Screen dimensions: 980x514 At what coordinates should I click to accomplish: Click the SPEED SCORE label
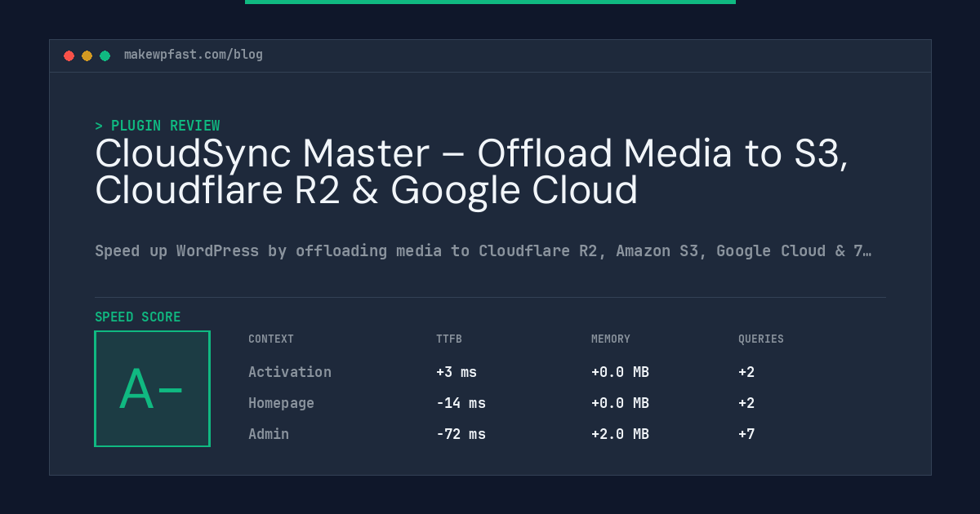138,317
